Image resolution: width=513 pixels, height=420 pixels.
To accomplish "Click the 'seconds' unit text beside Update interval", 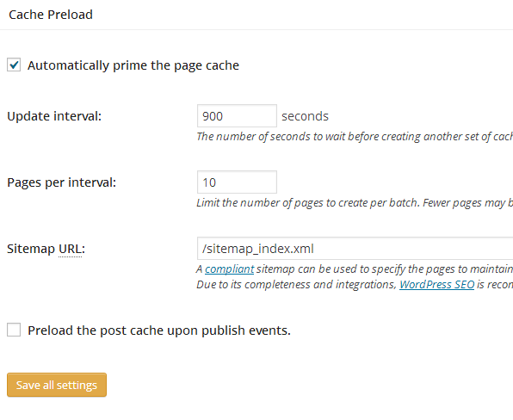I will (305, 116).
